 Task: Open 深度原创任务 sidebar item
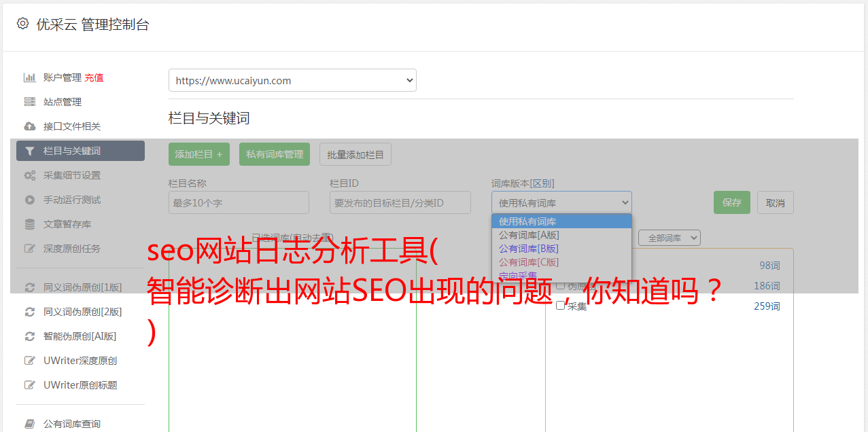(x=80, y=249)
